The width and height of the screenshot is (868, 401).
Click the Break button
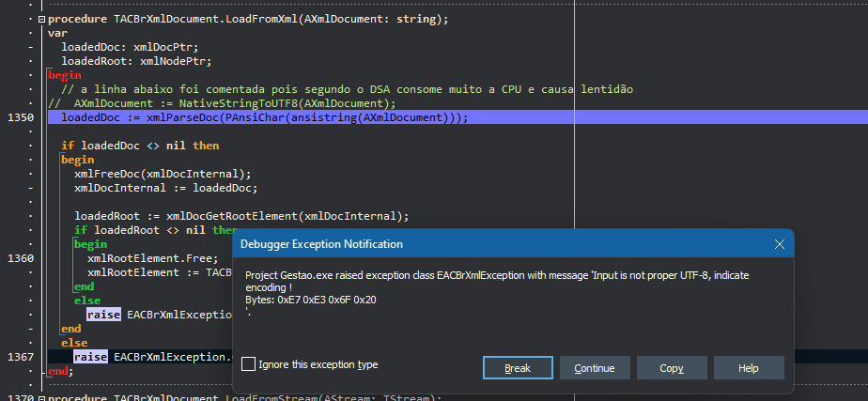(518, 368)
